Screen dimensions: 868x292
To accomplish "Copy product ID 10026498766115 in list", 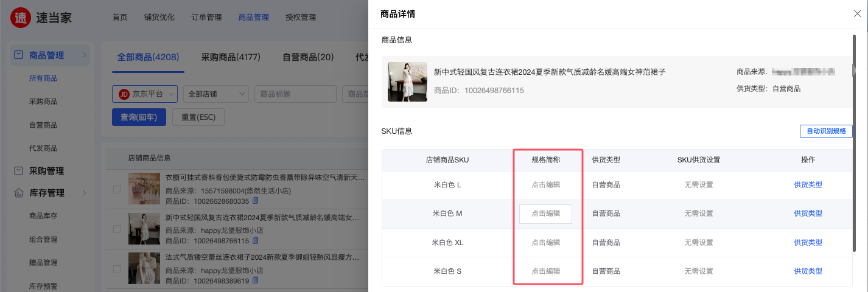I will [256, 241].
